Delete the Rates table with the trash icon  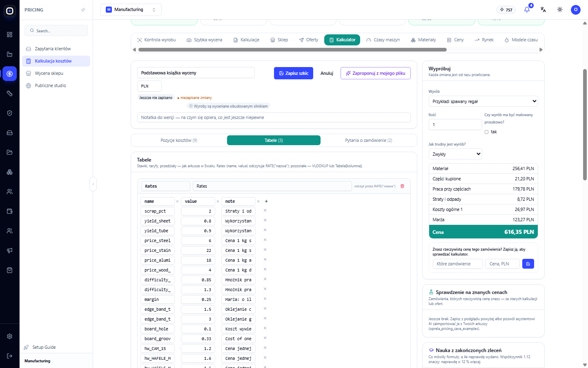click(x=402, y=186)
